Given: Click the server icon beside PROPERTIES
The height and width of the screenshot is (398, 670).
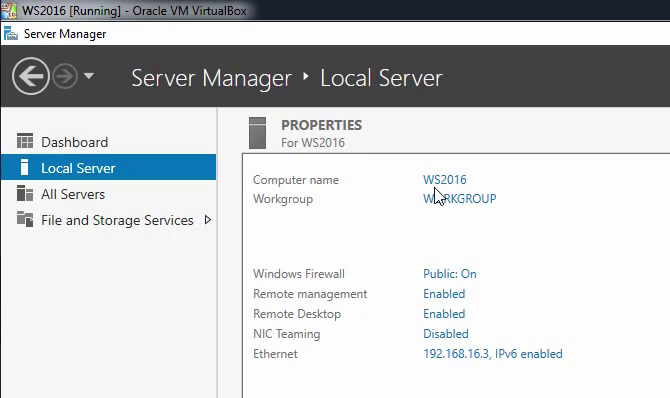Looking at the screenshot, I should point(257,133).
